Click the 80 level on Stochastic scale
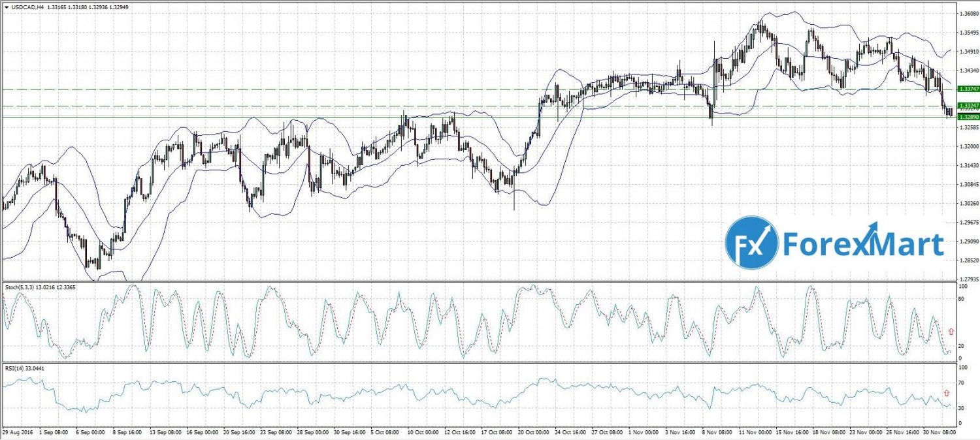 961,299
